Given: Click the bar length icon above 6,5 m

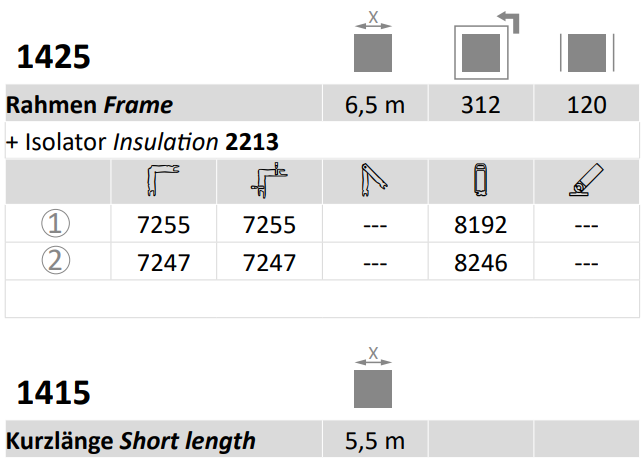Looking at the screenshot, I should (373, 41).
